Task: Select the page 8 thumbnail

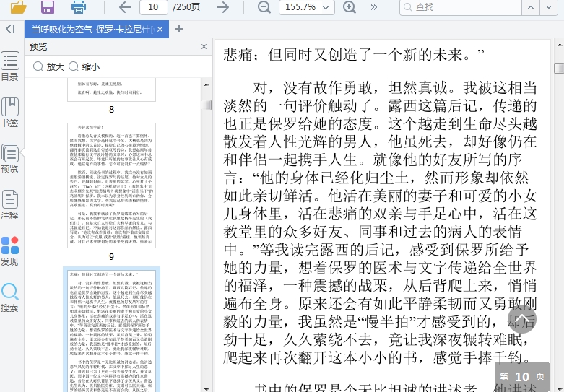Action: point(111,90)
